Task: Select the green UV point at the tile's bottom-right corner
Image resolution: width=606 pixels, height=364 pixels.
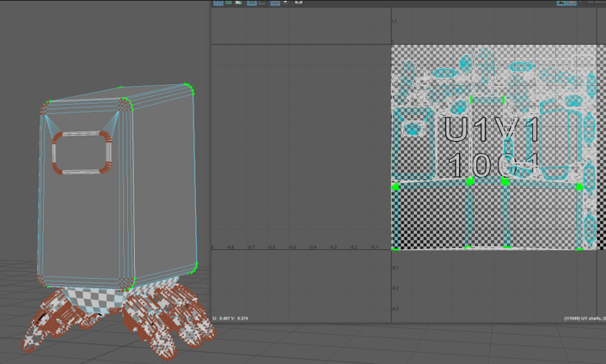Action: (581, 249)
